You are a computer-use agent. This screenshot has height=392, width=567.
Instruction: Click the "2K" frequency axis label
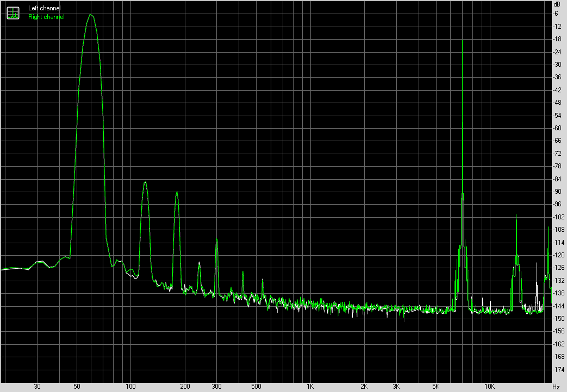click(364, 387)
